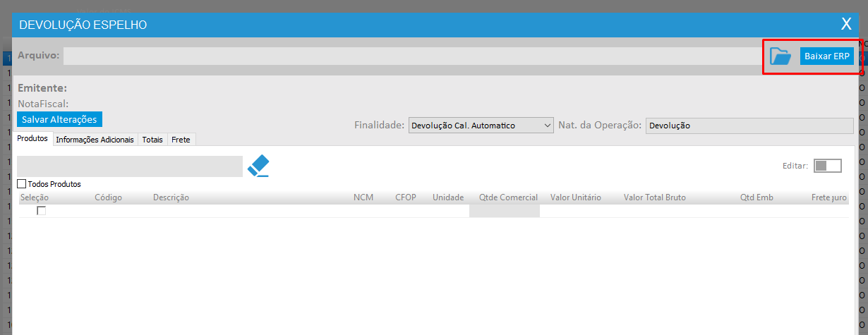Click the Arquivo path input field
This screenshot has width=868, height=335.
(413, 56)
